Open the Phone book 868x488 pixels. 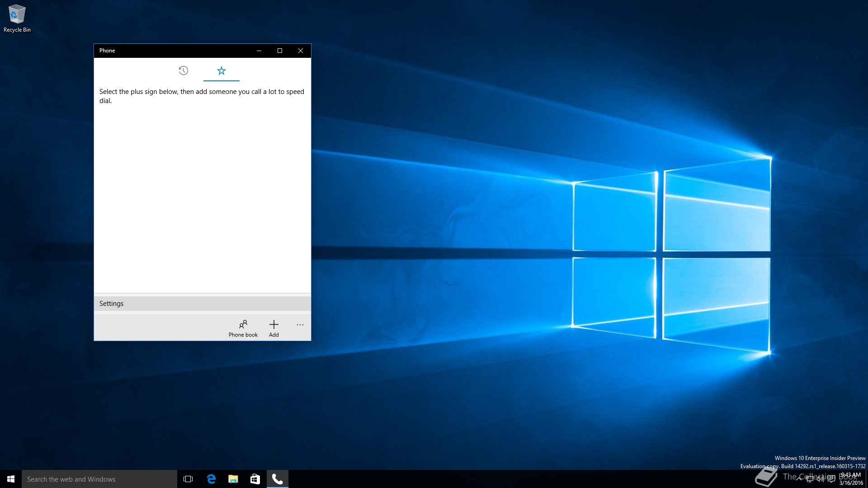(x=243, y=328)
